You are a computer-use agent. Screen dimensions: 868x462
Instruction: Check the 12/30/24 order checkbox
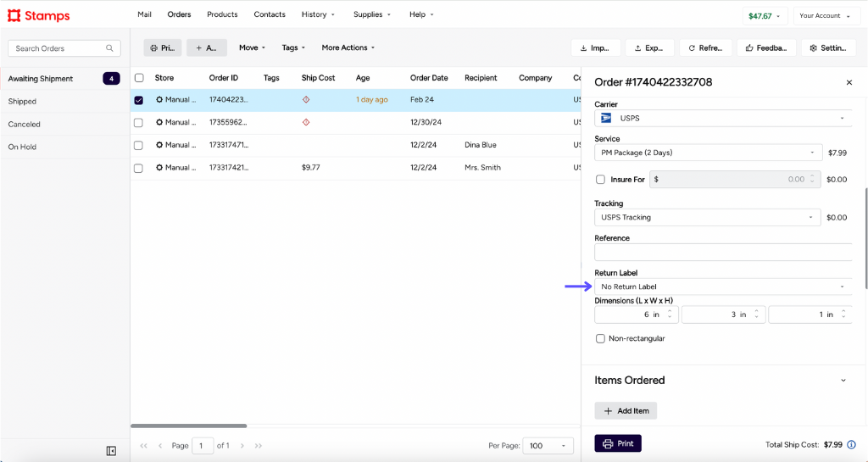(x=139, y=123)
